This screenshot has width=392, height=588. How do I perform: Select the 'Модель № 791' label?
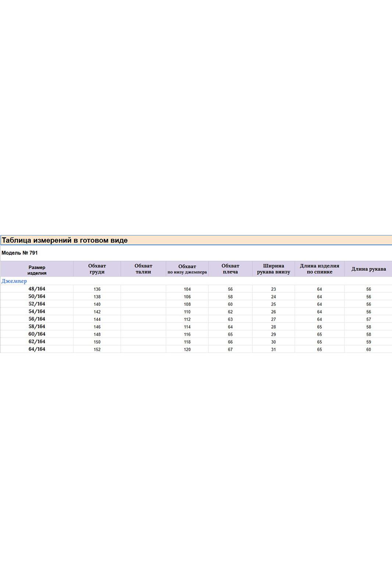point(19,253)
